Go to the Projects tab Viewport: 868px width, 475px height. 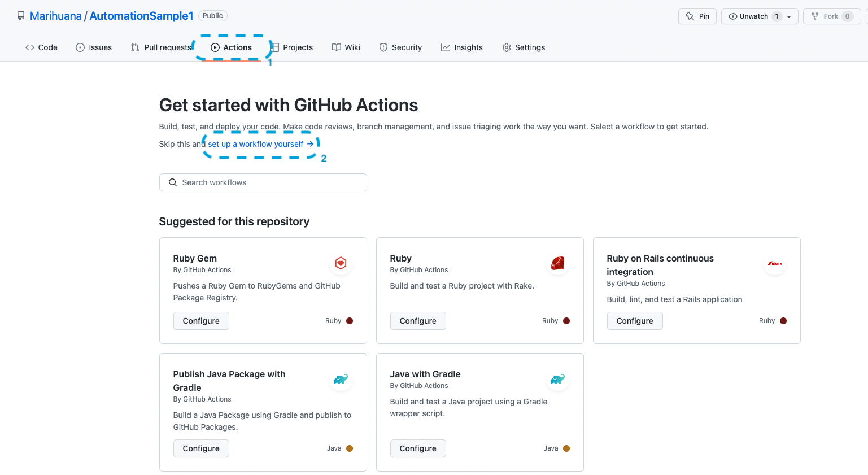coord(291,47)
